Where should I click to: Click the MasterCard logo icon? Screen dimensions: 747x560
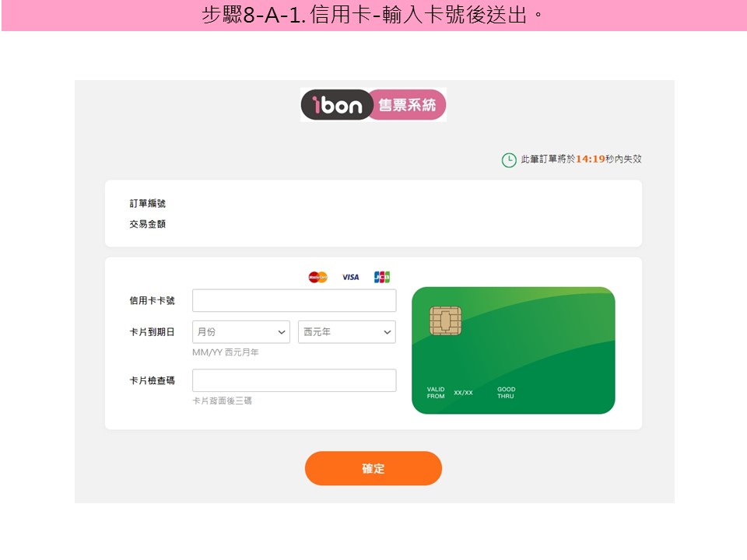tap(317, 277)
